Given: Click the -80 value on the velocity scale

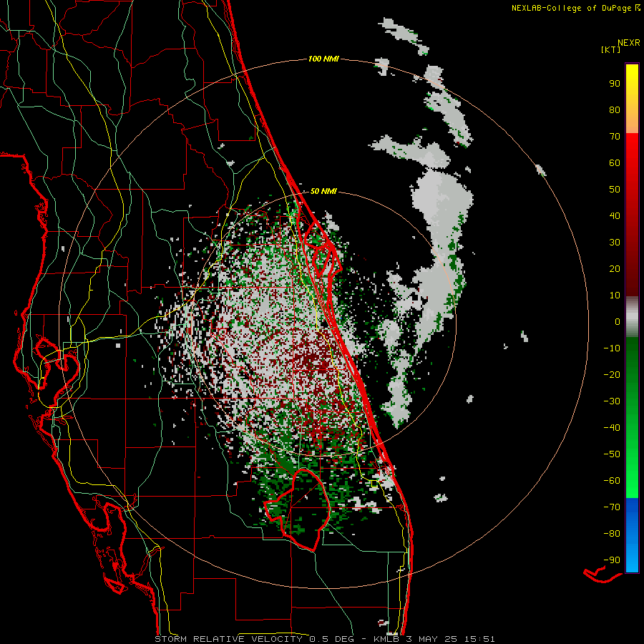Looking at the screenshot, I should 612,534.
